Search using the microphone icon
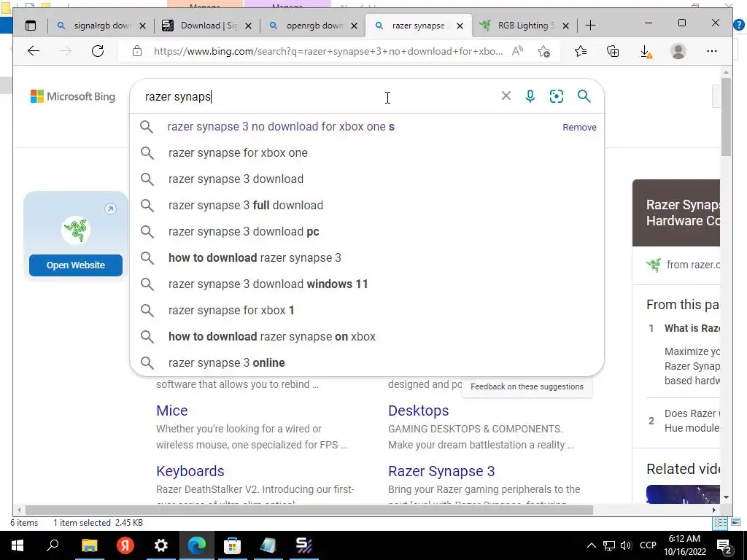 530,96
